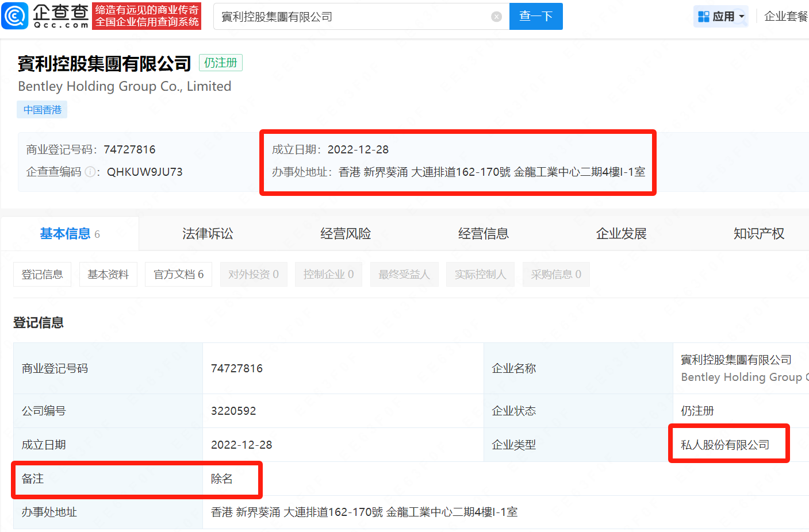Select the 企业发展 tab

point(621,234)
